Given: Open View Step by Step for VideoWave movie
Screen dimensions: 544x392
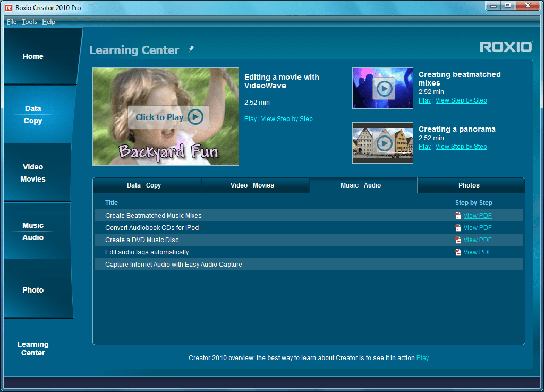Looking at the screenshot, I should [x=287, y=119].
